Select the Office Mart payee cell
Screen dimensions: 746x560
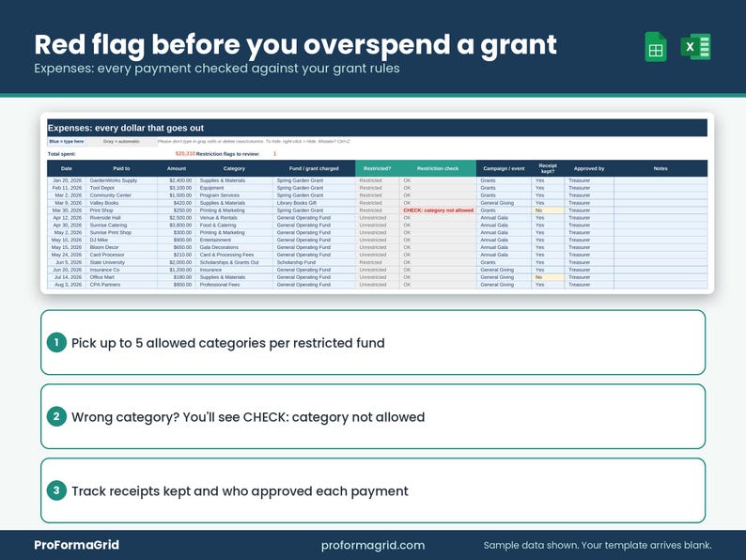[x=121, y=277]
